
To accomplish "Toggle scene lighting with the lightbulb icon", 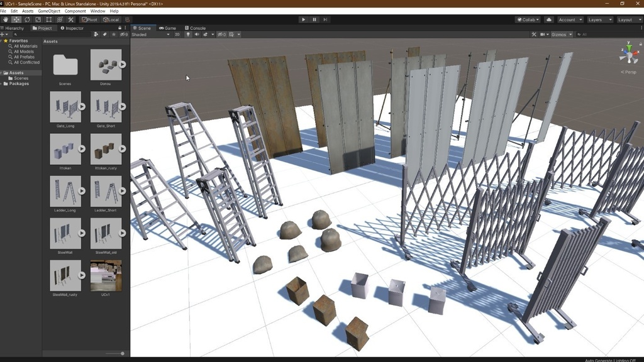I will point(188,35).
